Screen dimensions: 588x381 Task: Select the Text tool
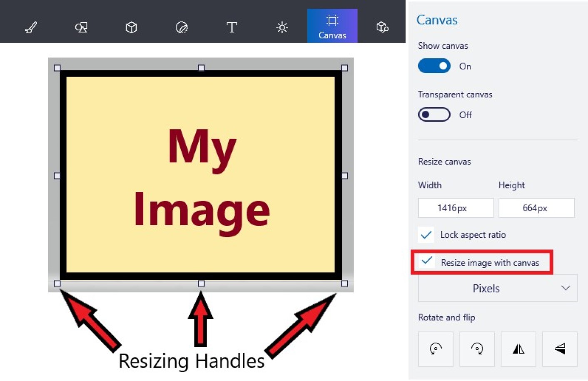click(232, 27)
